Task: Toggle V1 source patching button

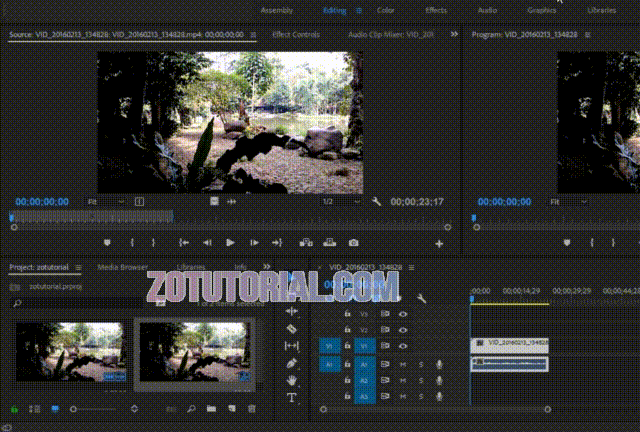Action: tap(329, 346)
